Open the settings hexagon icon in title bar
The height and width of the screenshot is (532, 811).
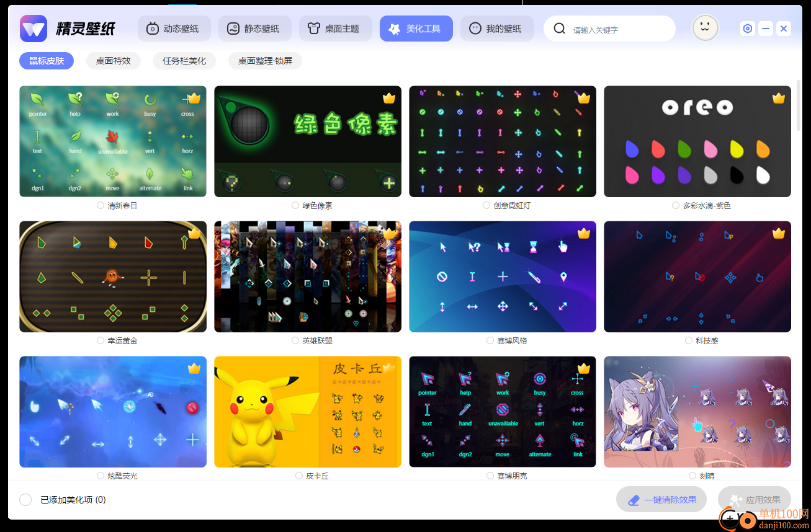(748, 29)
